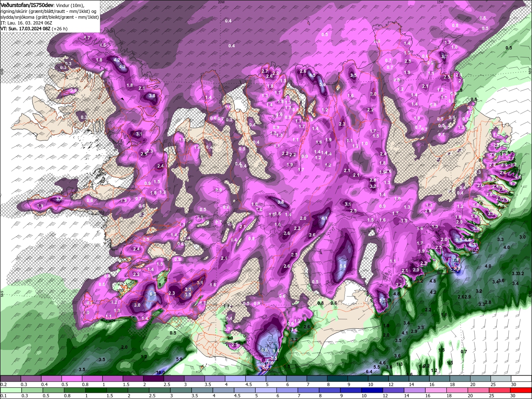
Task: Select the darkest purple 2–2.5 snow legend swatch
Action: (x=153, y=379)
